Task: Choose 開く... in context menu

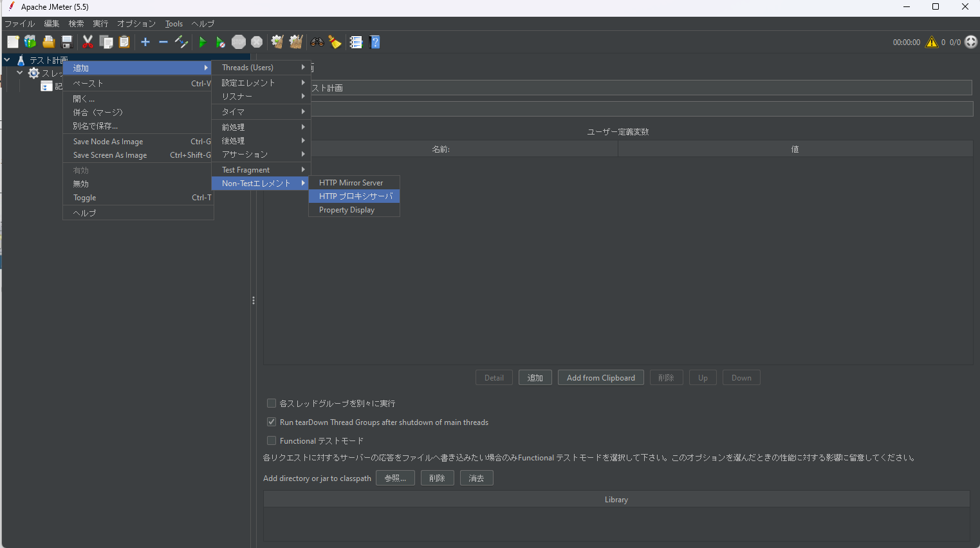Action: [x=138, y=99]
